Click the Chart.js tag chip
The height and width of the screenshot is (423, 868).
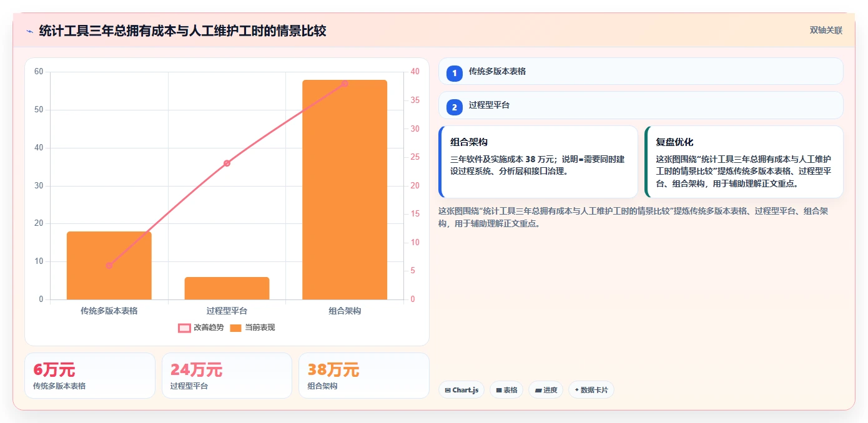pyautogui.click(x=461, y=390)
